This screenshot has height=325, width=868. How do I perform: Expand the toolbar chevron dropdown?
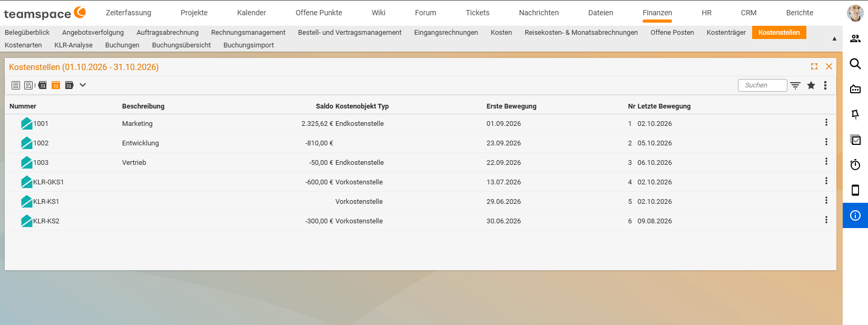[x=83, y=85]
